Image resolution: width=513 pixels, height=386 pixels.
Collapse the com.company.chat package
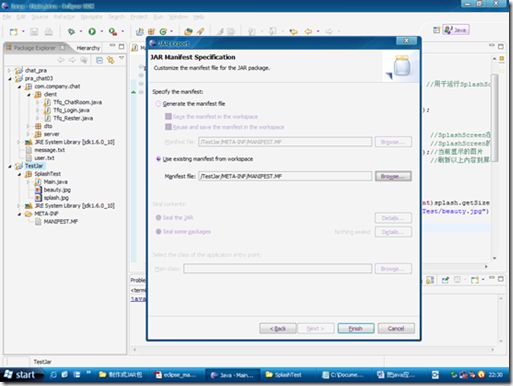click(x=19, y=87)
